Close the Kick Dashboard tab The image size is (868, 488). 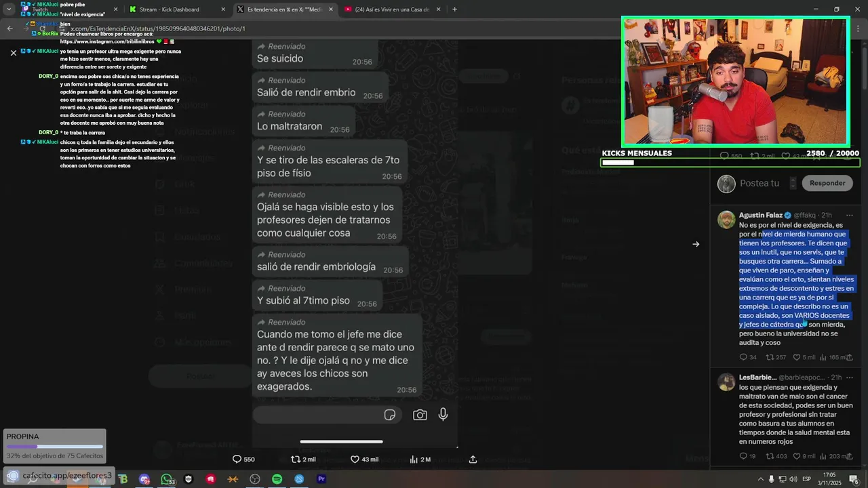tap(223, 9)
